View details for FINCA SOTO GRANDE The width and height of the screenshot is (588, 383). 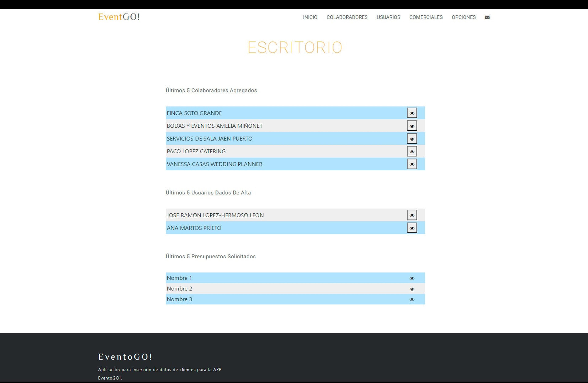(x=412, y=113)
